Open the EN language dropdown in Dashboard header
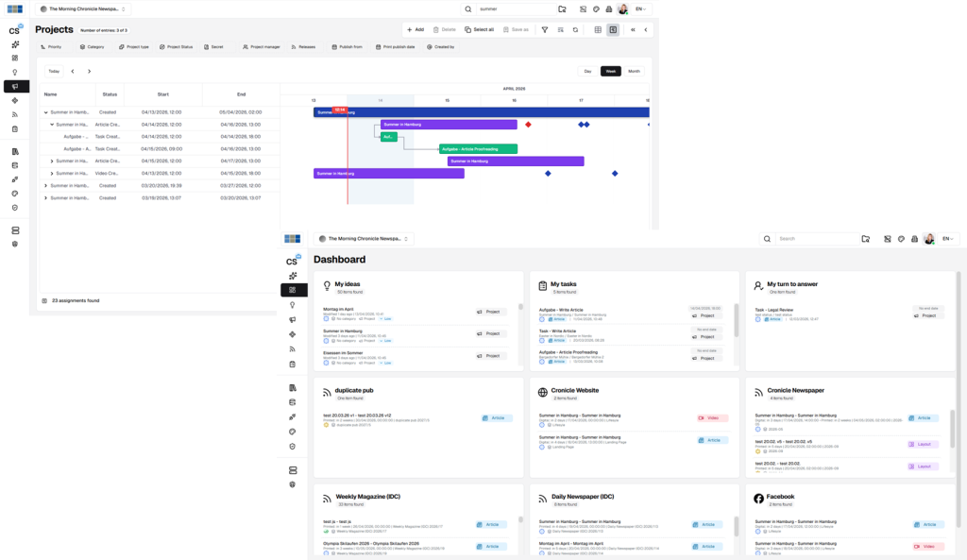Viewport: 967px width, 560px height. pos(947,239)
